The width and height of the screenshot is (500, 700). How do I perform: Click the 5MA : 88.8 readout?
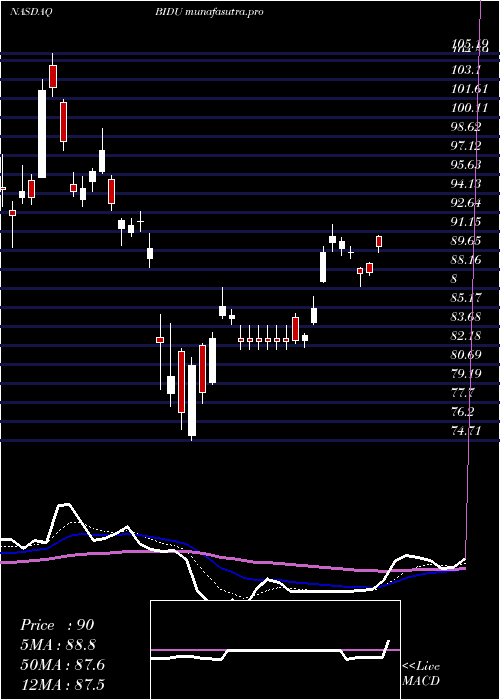[58, 645]
